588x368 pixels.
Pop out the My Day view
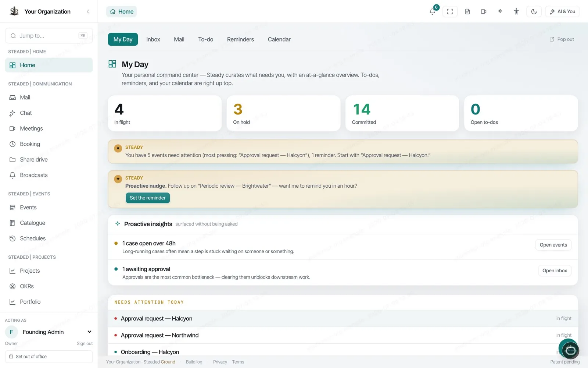pyautogui.click(x=562, y=39)
